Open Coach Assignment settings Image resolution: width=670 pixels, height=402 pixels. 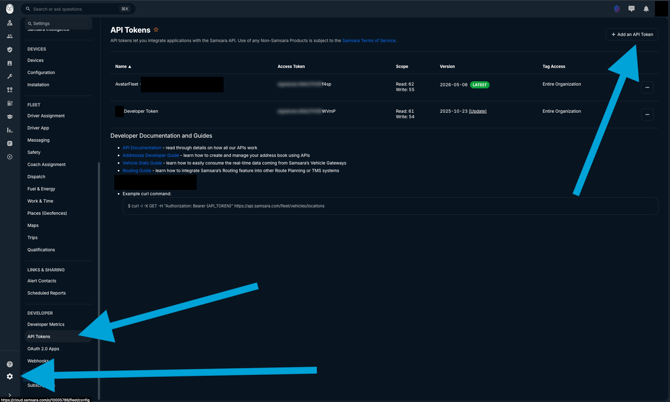(x=46, y=164)
